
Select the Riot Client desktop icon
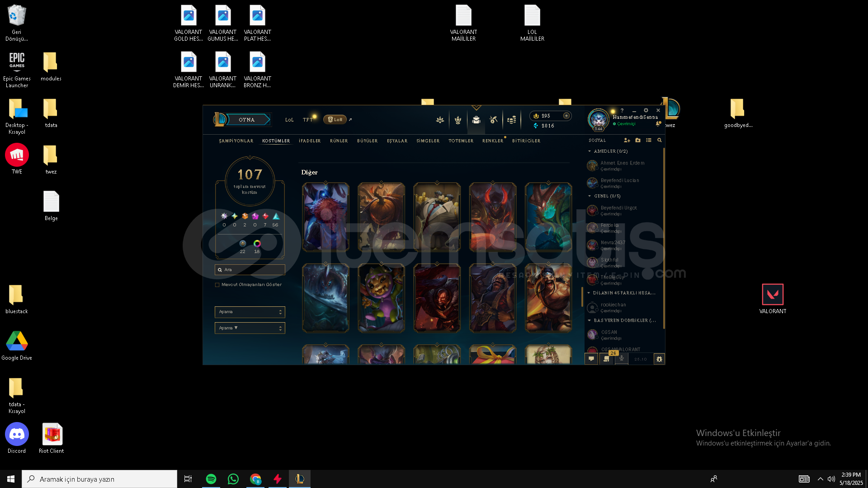(52, 438)
